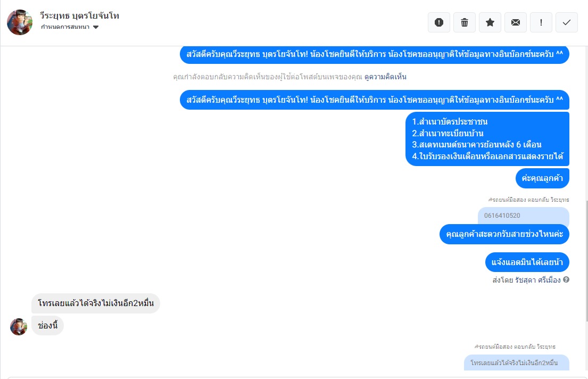Select the quoted phone number 0616410520 bubble
Image resolution: width=588 pixels, height=379 pixels.
click(x=524, y=216)
